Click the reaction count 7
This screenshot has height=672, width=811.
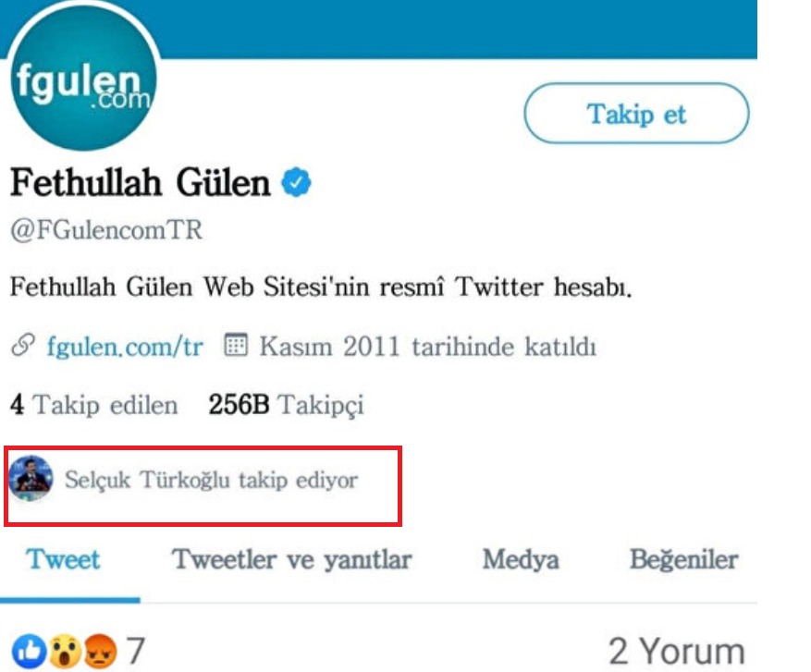[x=136, y=652]
